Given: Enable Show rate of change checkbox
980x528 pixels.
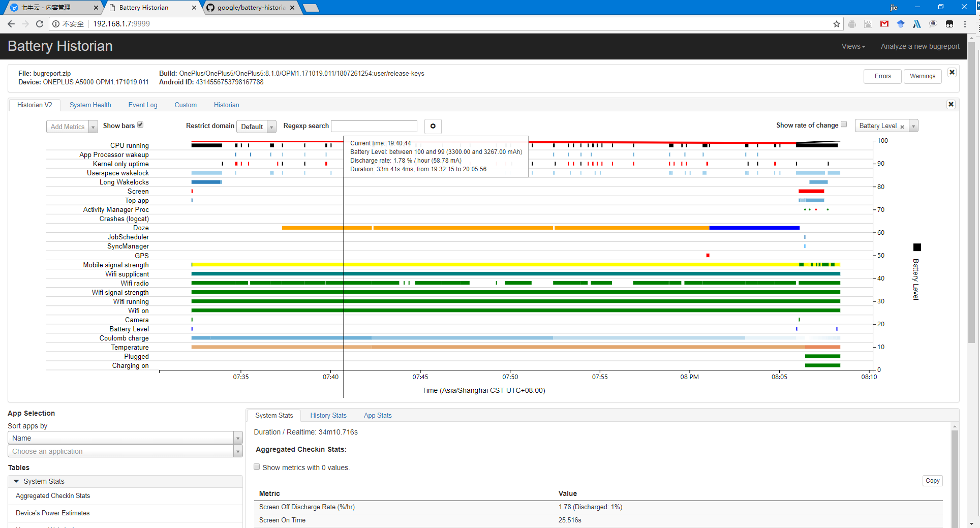Looking at the screenshot, I should [x=844, y=124].
